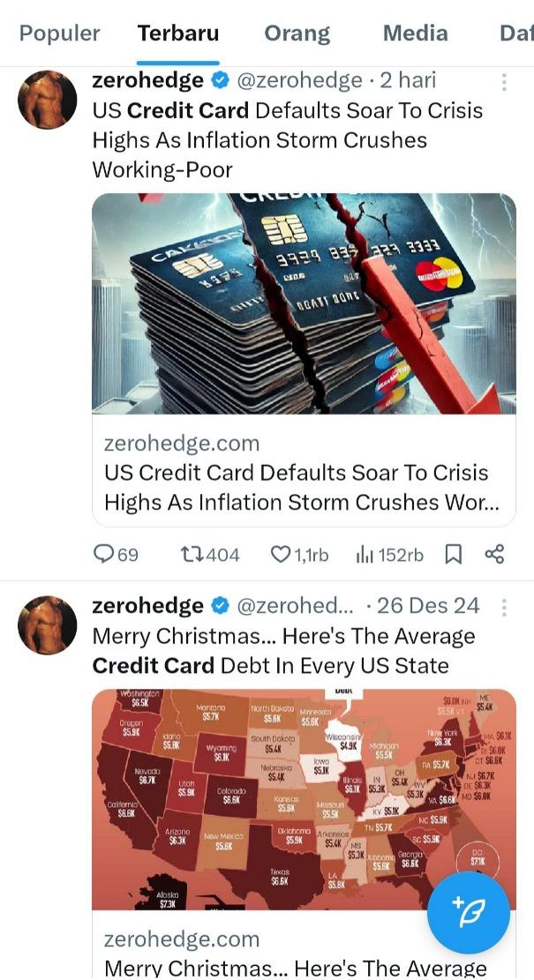Go to the Orang tab
This screenshot has height=980, width=534.
tap(297, 34)
